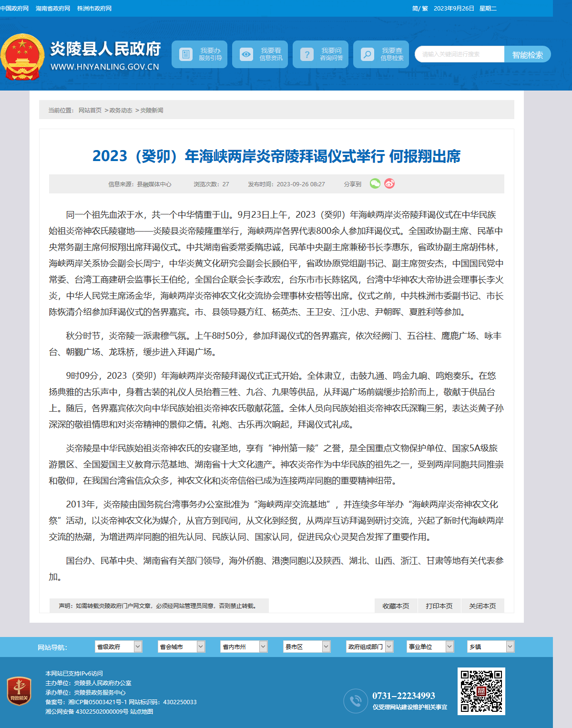Go to 网站首页 breadcrumb link
Image resolution: width=572 pixels, height=728 pixels.
(x=90, y=110)
